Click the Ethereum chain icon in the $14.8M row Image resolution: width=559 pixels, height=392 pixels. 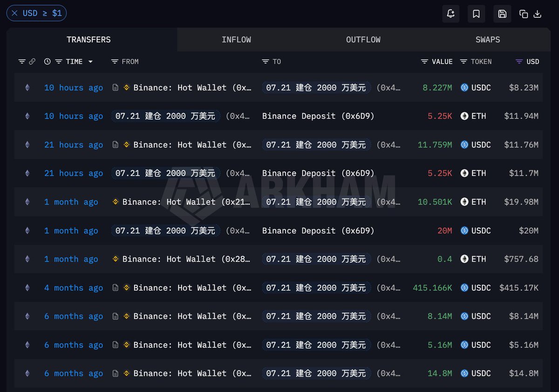pos(27,373)
